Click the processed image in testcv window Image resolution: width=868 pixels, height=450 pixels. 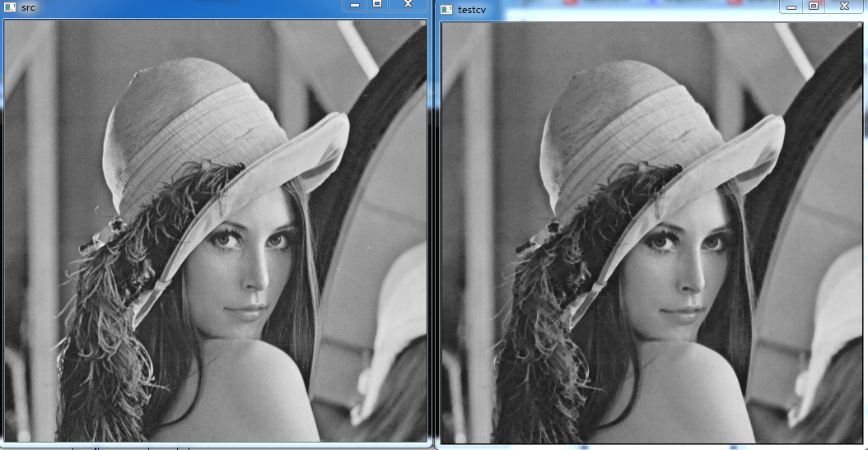tap(652, 233)
